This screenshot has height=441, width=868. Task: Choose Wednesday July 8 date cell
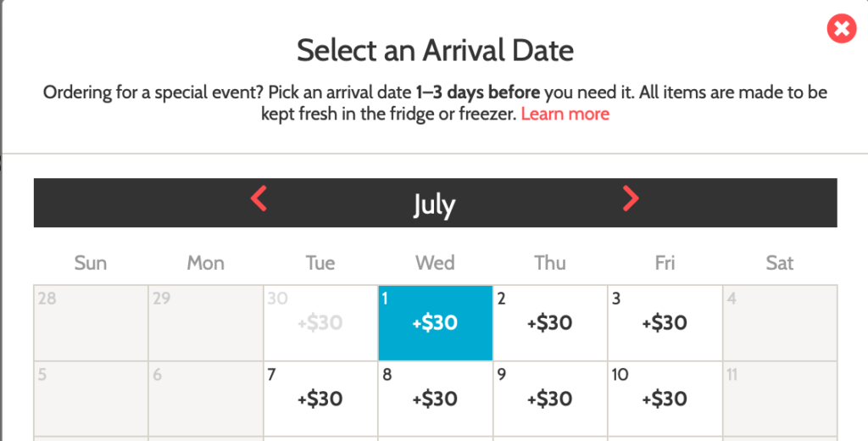click(x=435, y=399)
